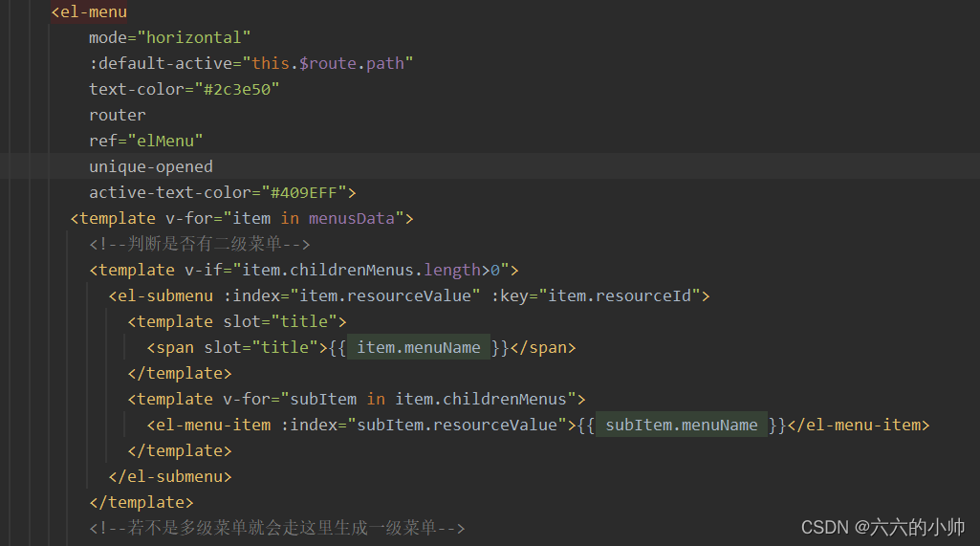Select the :default-active="this.$route.path" line

(x=250, y=63)
